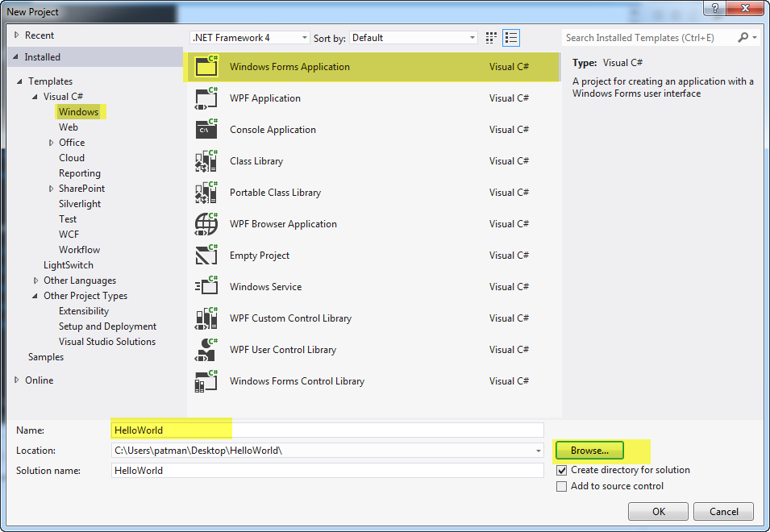Select Windows under Visual C#
This screenshot has width=770, height=532.
[78, 112]
